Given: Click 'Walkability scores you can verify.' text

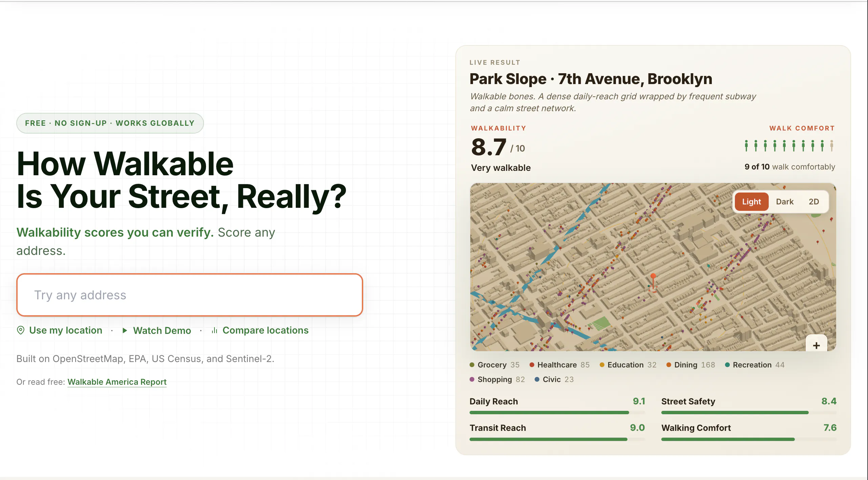Looking at the screenshot, I should (x=115, y=233).
